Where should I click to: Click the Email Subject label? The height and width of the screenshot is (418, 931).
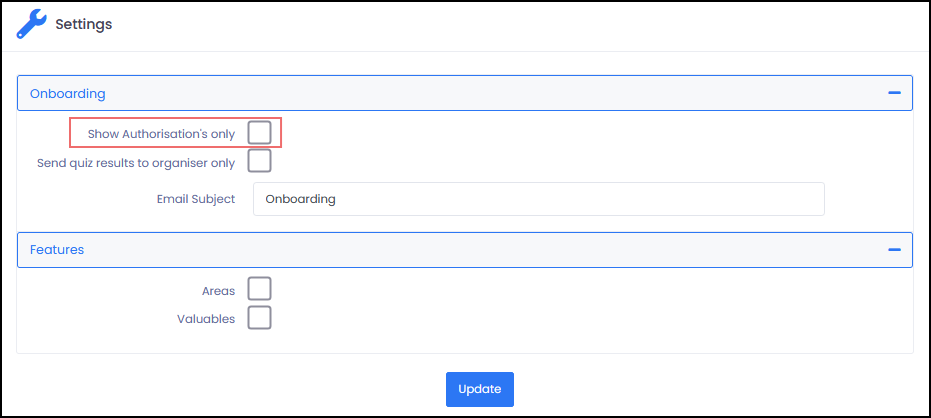[196, 199]
